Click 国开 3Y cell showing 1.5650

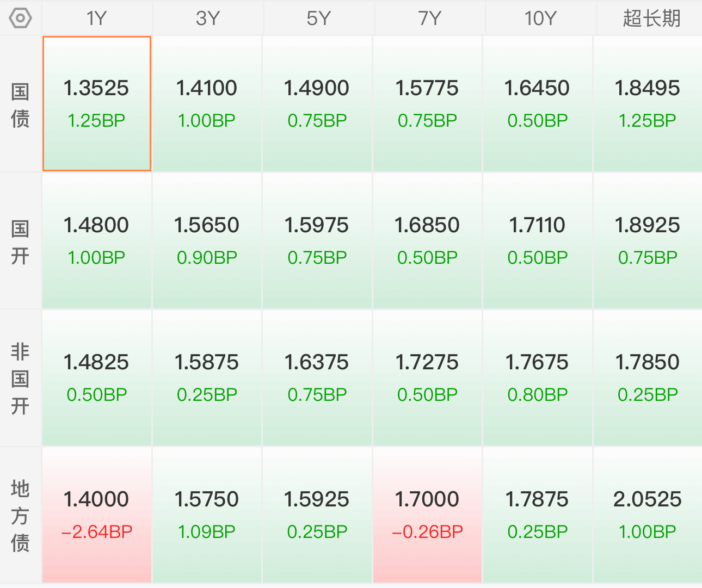click(x=207, y=240)
